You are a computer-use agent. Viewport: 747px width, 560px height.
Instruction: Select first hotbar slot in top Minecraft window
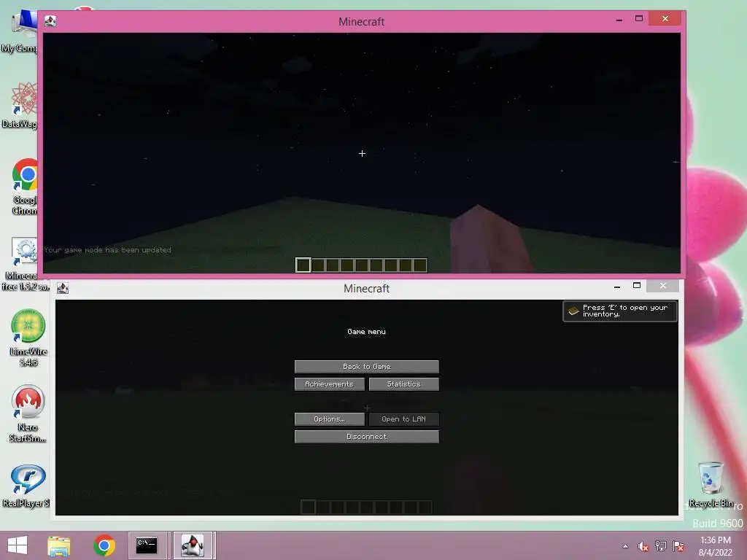303,265
